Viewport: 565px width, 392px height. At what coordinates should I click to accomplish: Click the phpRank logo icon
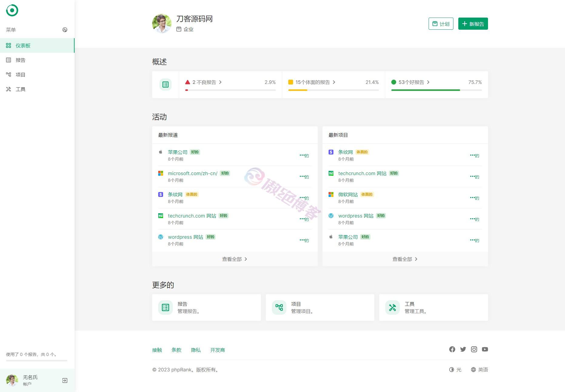[12, 10]
